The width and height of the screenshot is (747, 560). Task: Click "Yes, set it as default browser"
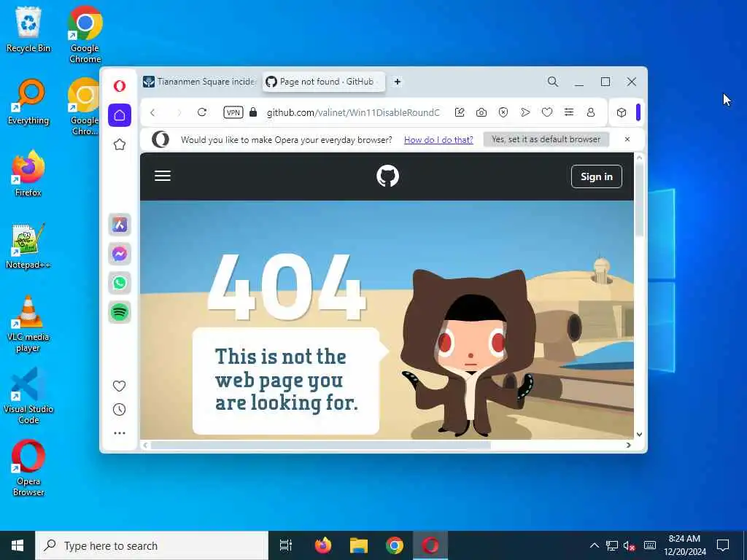click(x=546, y=139)
